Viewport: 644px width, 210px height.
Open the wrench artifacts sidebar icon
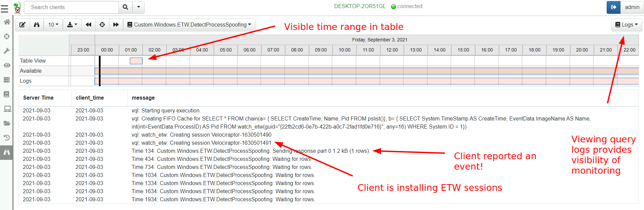(x=7, y=51)
